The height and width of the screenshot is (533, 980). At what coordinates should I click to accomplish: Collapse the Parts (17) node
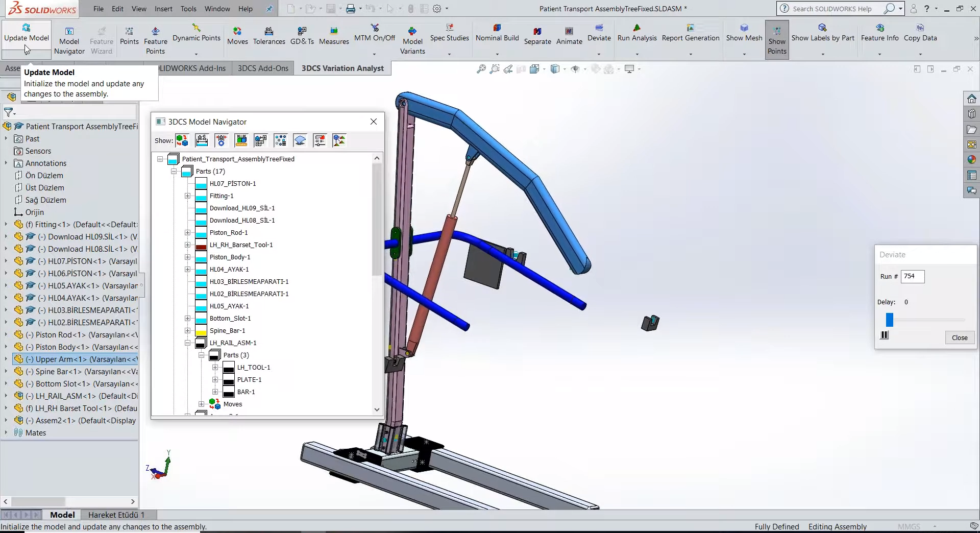pos(174,171)
